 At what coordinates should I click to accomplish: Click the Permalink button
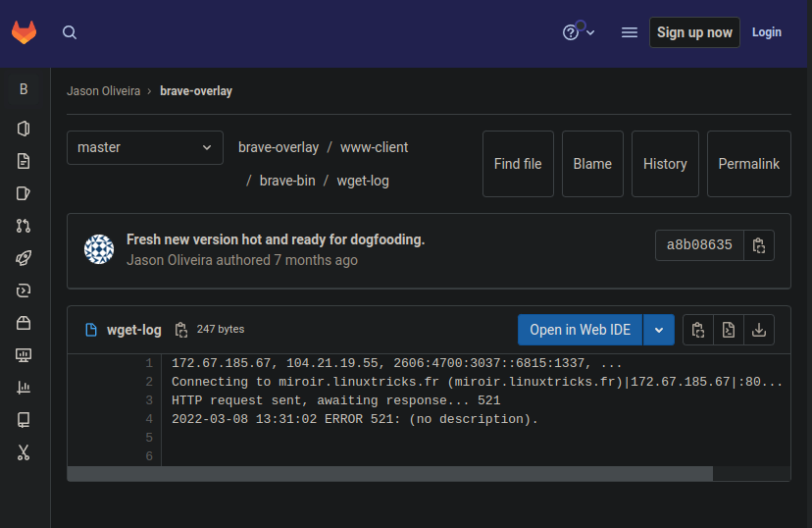[749, 164]
